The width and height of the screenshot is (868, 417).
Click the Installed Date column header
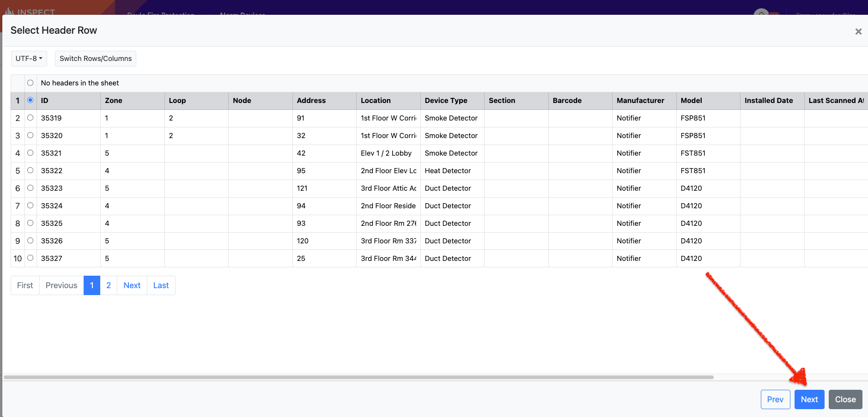(772, 101)
